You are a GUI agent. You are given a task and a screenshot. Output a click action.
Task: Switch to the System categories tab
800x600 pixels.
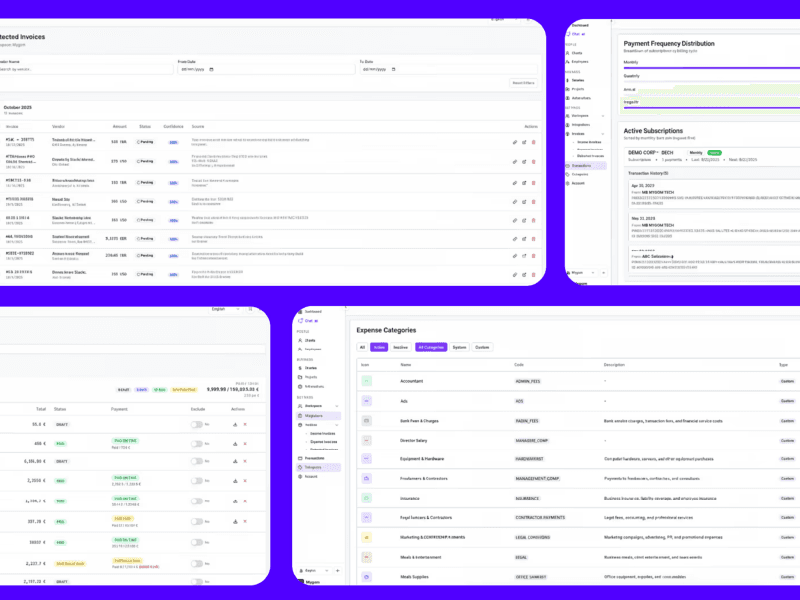459,347
